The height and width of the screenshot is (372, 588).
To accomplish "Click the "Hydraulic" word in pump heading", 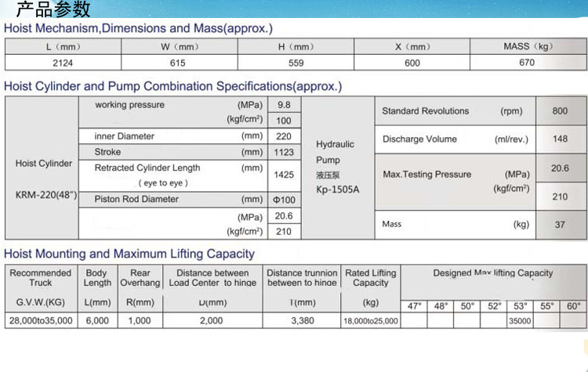I will (335, 144).
